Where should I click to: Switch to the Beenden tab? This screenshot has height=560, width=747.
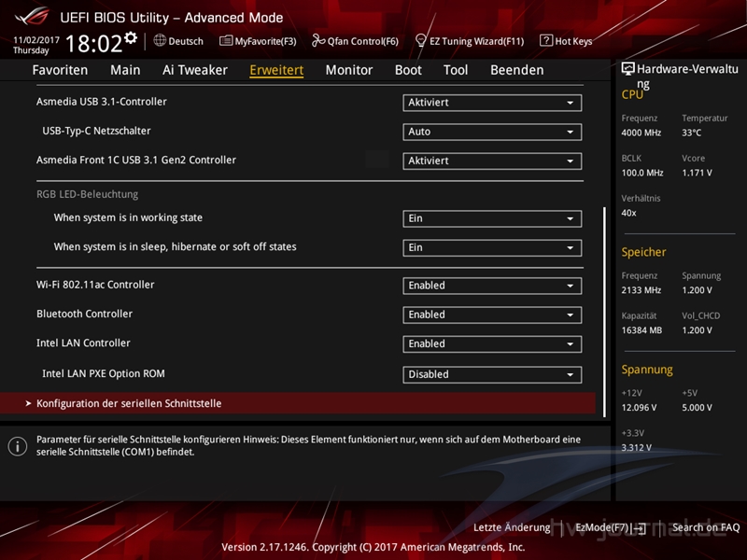pyautogui.click(x=517, y=70)
